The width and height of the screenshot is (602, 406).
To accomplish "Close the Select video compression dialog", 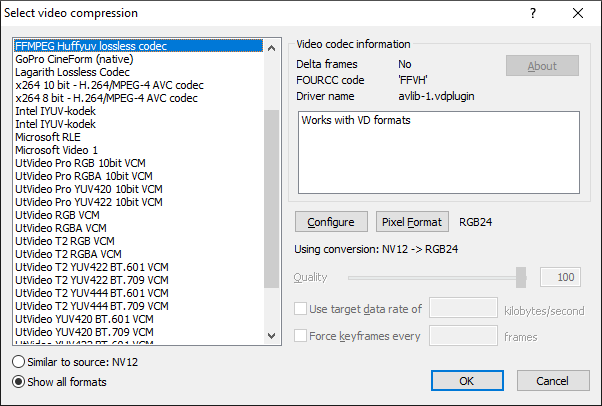I will click(x=578, y=13).
